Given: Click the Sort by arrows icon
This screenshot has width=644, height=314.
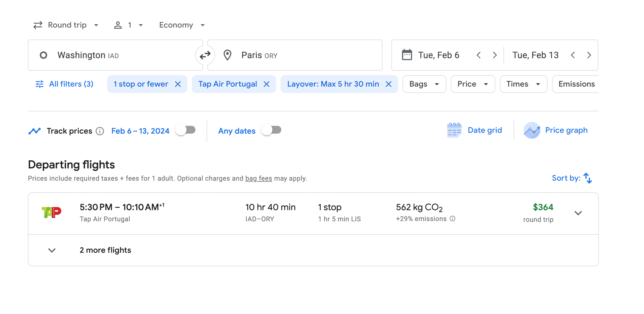Looking at the screenshot, I should [587, 178].
